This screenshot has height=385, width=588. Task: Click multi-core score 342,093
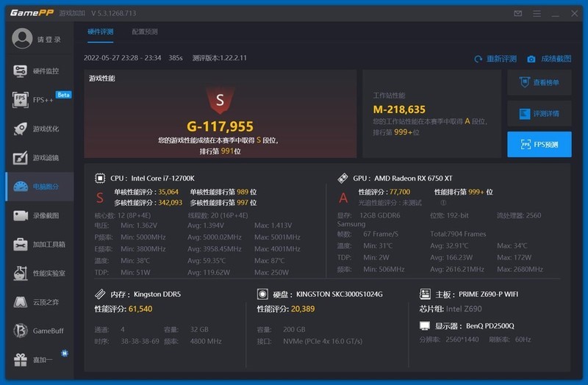[171, 203]
